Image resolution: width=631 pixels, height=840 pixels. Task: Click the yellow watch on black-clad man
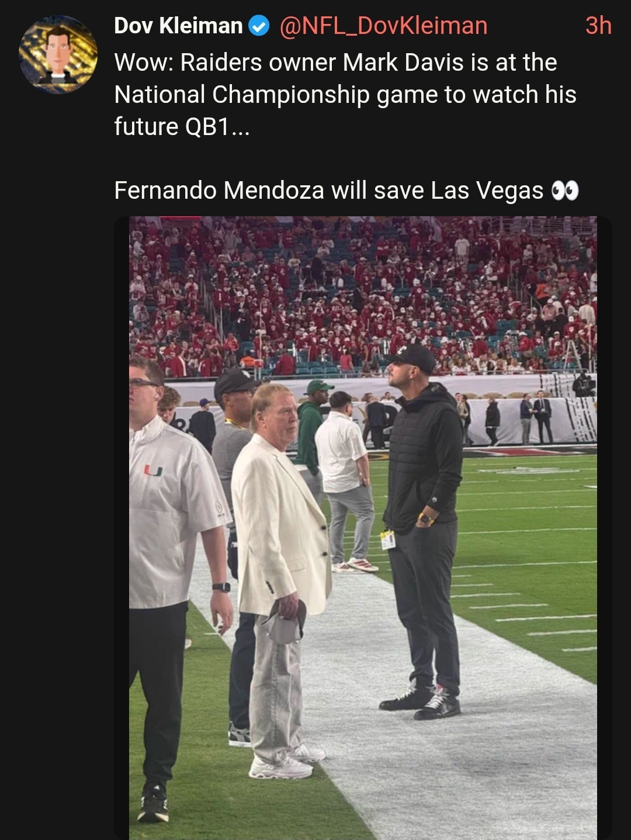[427, 519]
